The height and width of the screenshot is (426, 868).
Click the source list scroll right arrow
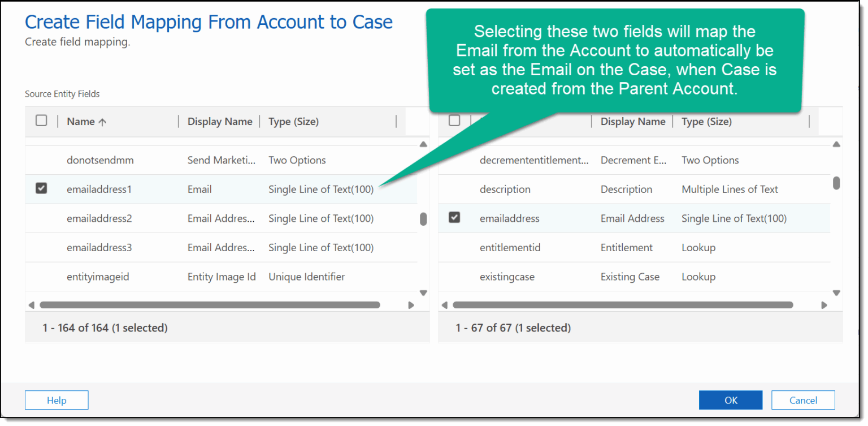point(411,305)
